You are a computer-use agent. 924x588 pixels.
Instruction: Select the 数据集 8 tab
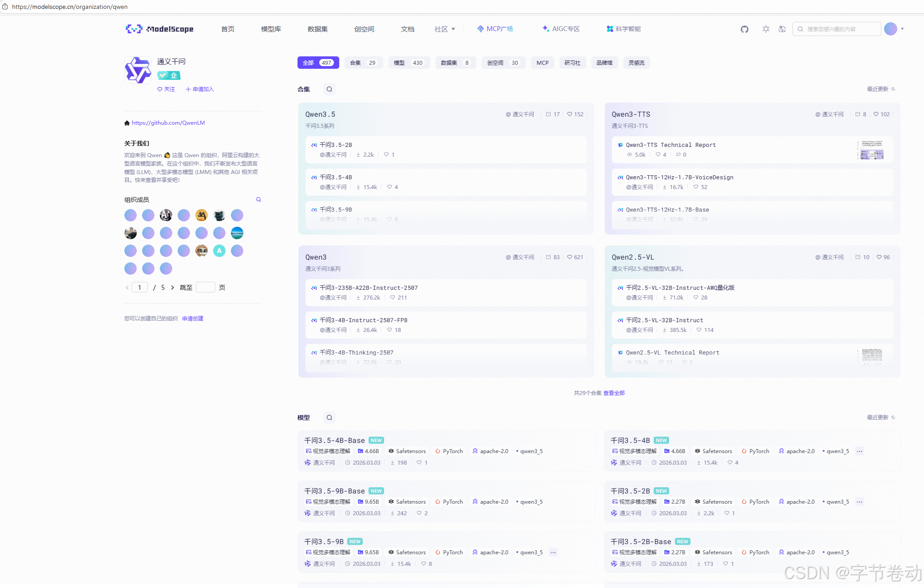tap(455, 63)
